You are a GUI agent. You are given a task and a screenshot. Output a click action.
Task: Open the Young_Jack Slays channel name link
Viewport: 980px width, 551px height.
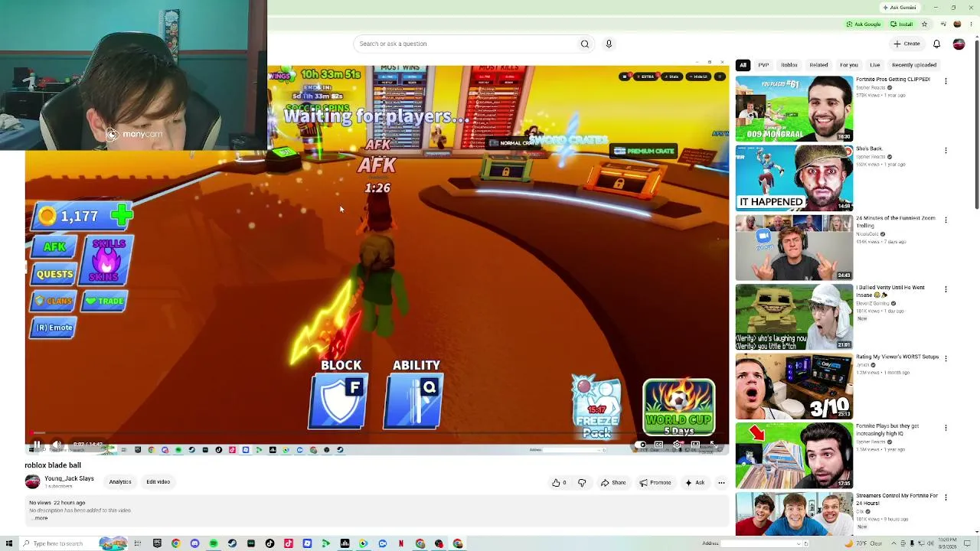[69, 478]
